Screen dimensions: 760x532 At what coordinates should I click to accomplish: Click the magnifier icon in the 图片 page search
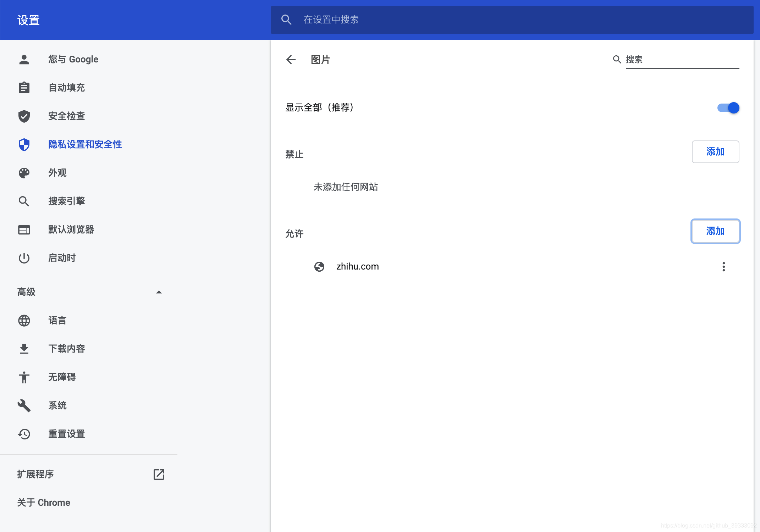pos(617,59)
